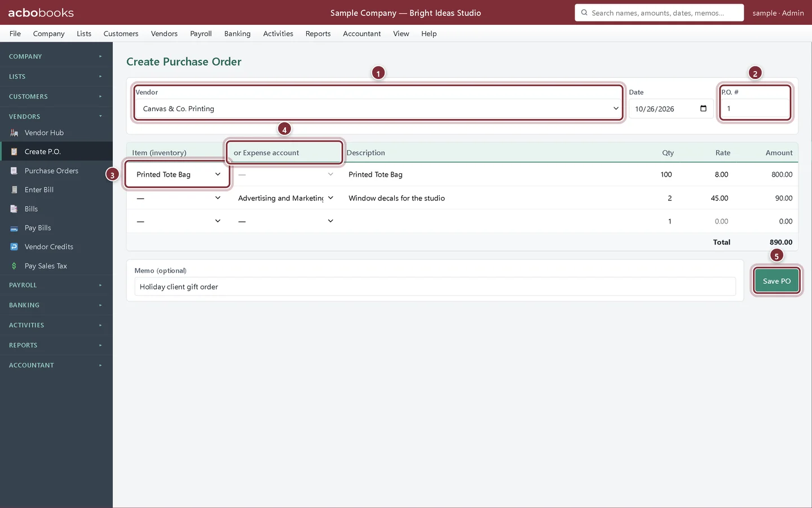Click the search magnifier icon
Image resolution: width=812 pixels, height=508 pixels.
pos(584,12)
